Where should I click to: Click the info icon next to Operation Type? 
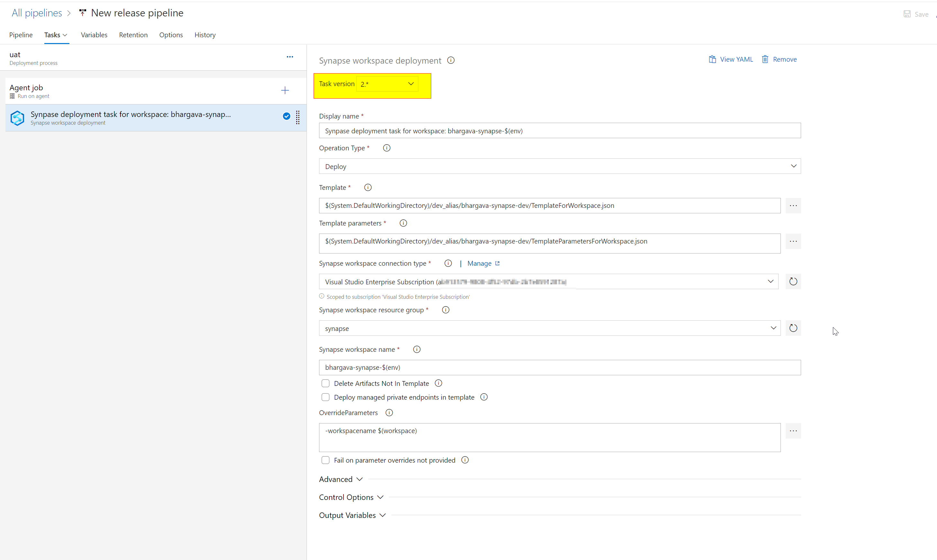pyautogui.click(x=387, y=148)
